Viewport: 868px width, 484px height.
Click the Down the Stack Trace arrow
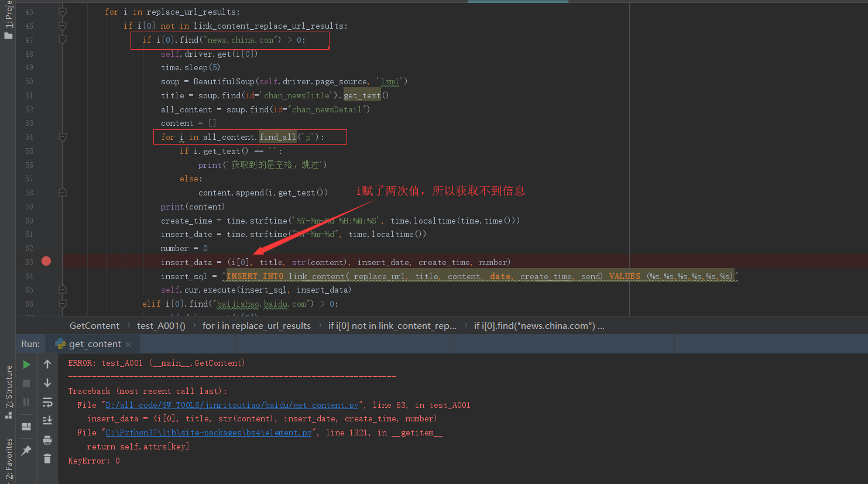pyautogui.click(x=47, y=383)
